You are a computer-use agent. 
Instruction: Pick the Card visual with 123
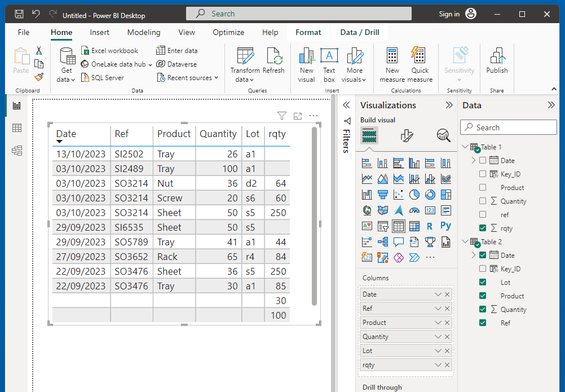(x=430, y=210)
